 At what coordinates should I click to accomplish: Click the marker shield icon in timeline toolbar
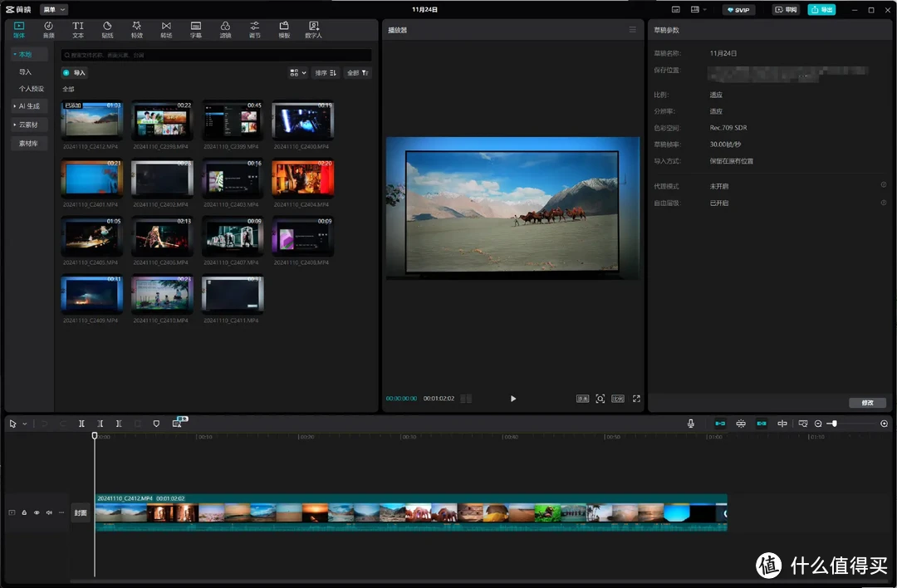[156, 424]
